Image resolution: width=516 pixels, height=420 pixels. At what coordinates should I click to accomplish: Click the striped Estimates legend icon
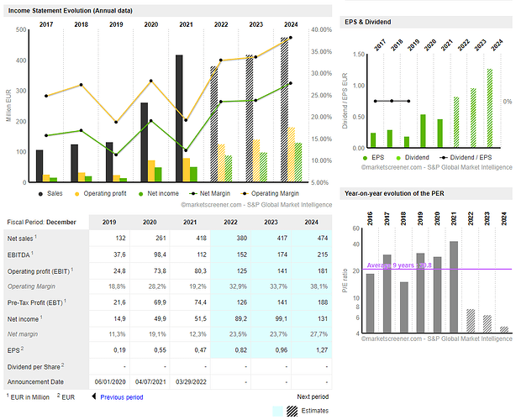pyautogui.click(x=292, y=411)
